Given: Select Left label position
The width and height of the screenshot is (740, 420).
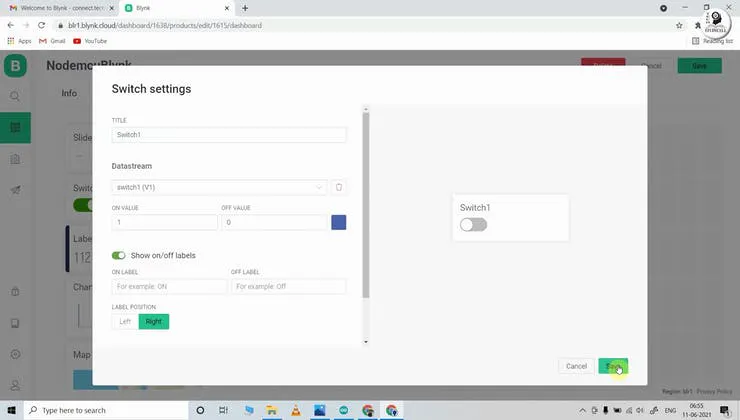Looking at the screenshot, I should pyautogui.click(x=125, y=321).
